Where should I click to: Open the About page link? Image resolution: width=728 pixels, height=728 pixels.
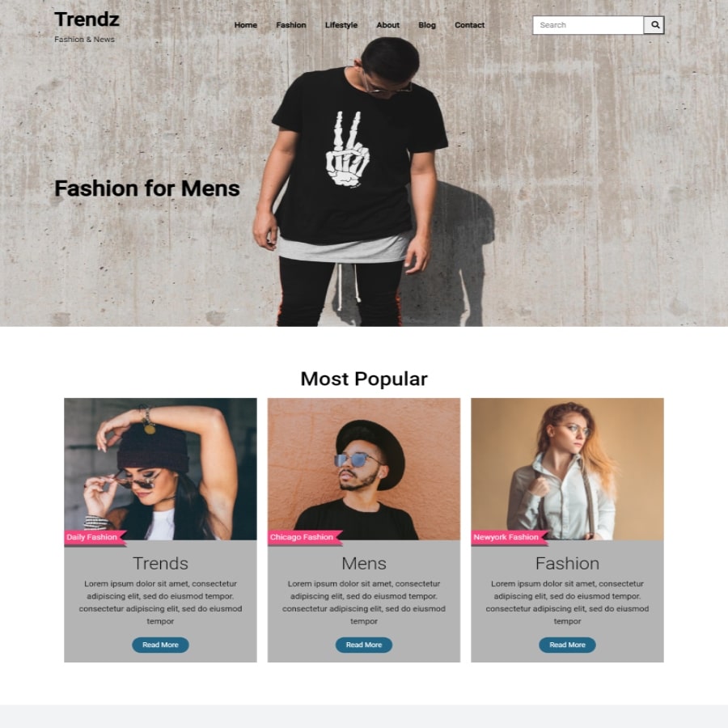click(x=387, y=25)
